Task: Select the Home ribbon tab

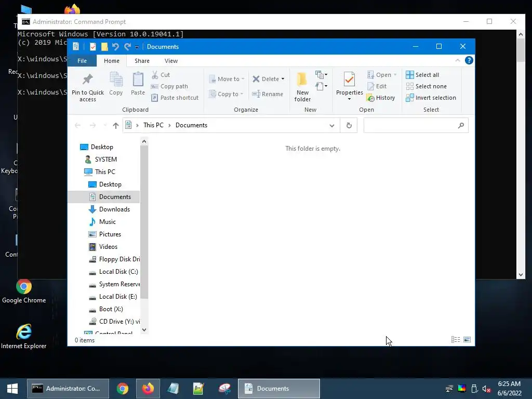Action: [112, 61]
